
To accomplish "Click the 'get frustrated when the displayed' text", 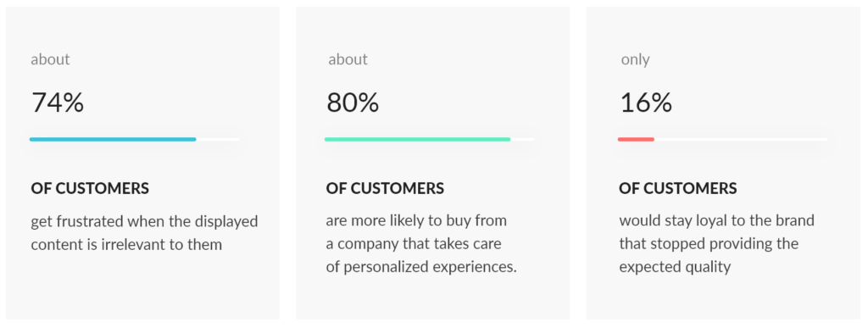I will coord(144,222).
